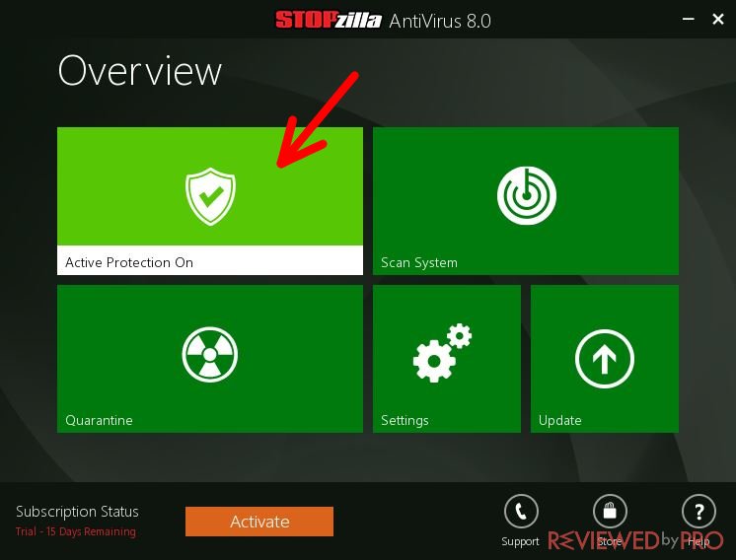
Task: Click the shield checkmark protection icon
Action: 210,196
